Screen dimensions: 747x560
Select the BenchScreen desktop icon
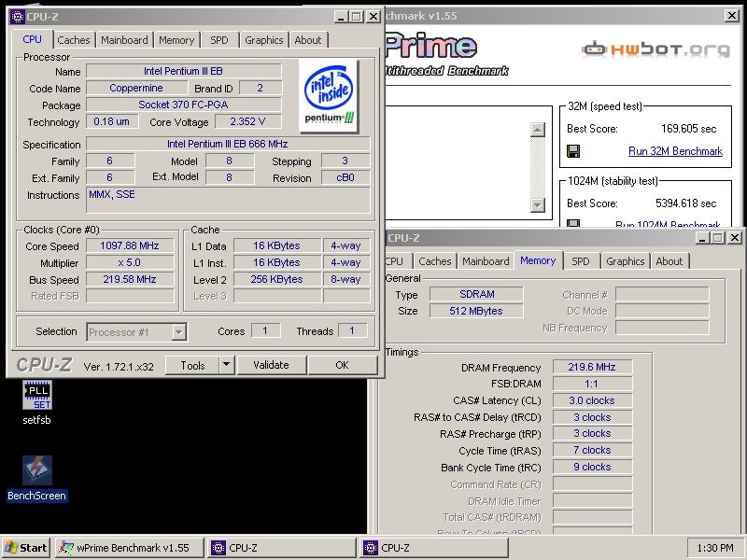36,479
